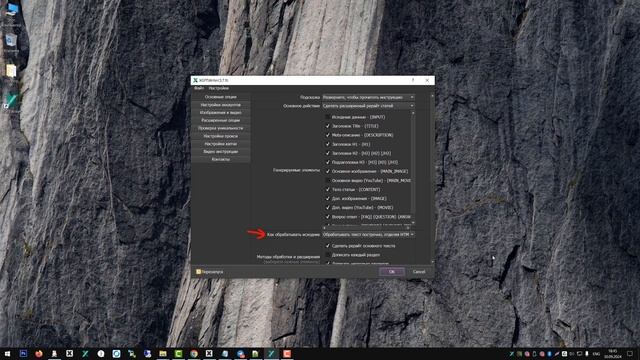The height and width of the screenshot is (360, 640).
Task: Toggle Сделать рерайт основного текста checkbox
Action: [327, 246]
